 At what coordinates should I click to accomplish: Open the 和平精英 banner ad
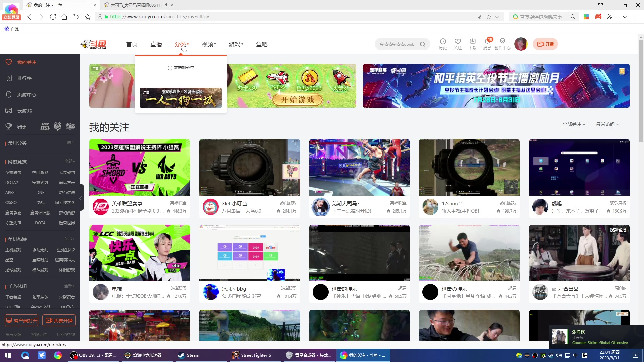click(x=496, y=86)
